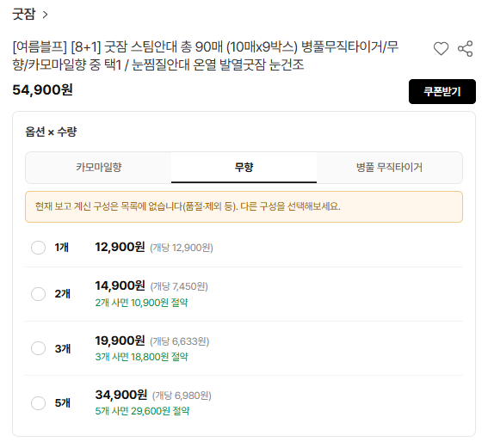Click the 12,900원 price for 1개
The height and width of the screenshot is (448, 494).
pos(120,247)
